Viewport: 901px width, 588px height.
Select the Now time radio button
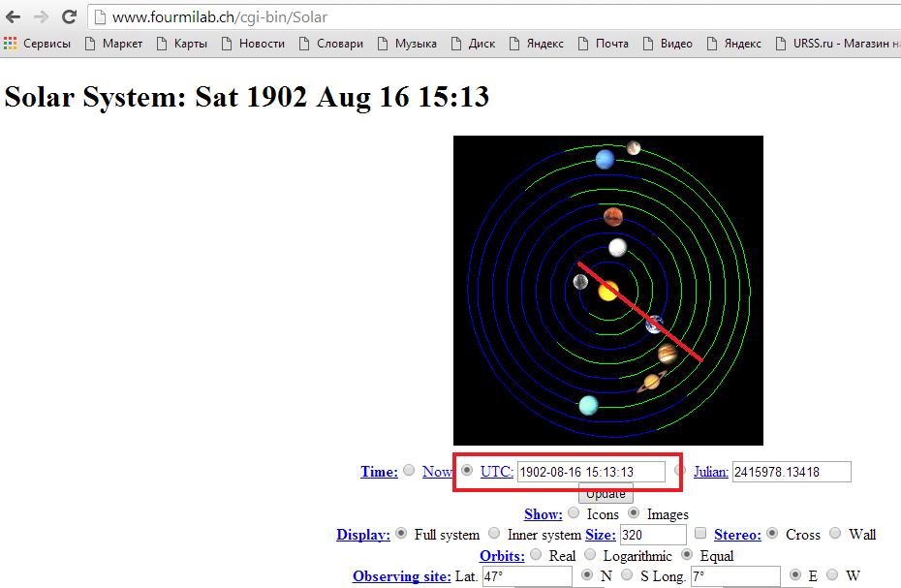pyautogui.click(x=409, y=471)
